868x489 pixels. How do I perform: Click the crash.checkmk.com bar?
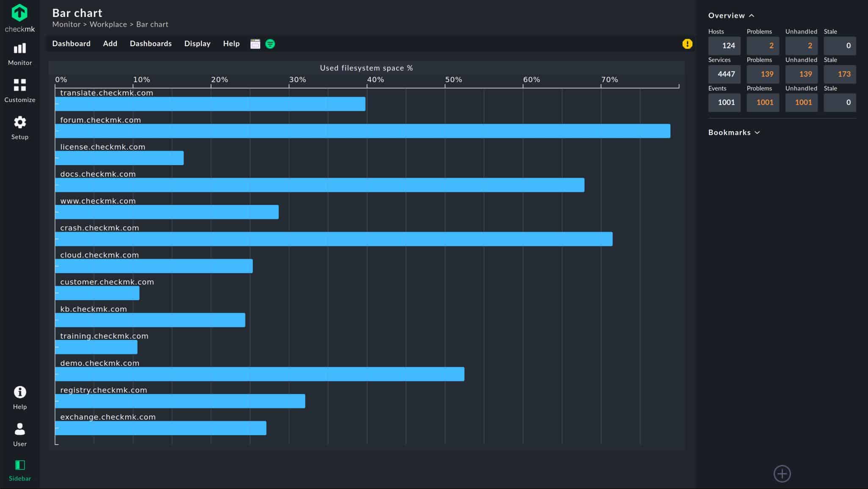pyautogui.click(x=333, y=239)
